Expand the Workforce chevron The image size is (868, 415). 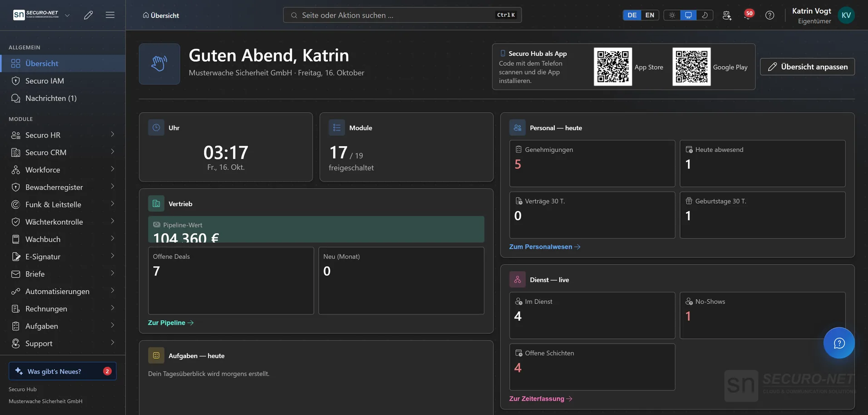tap(113, 169)
